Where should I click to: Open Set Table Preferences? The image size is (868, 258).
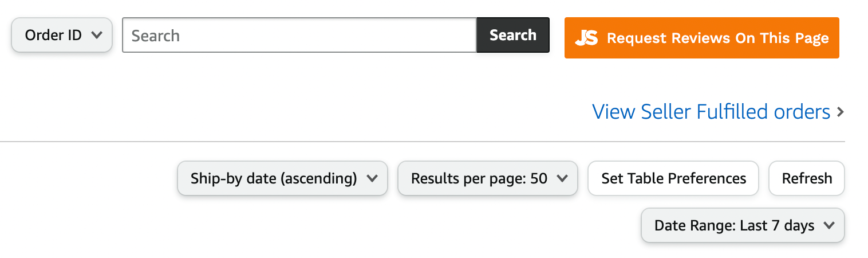point(673,178)
